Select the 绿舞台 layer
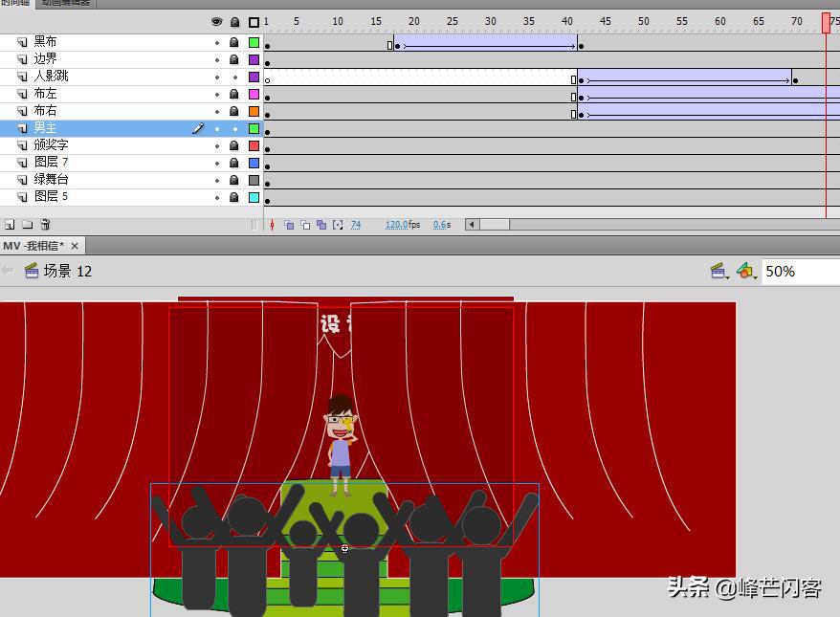The height and width of the screenshot is (617, 840). [52, 180]
